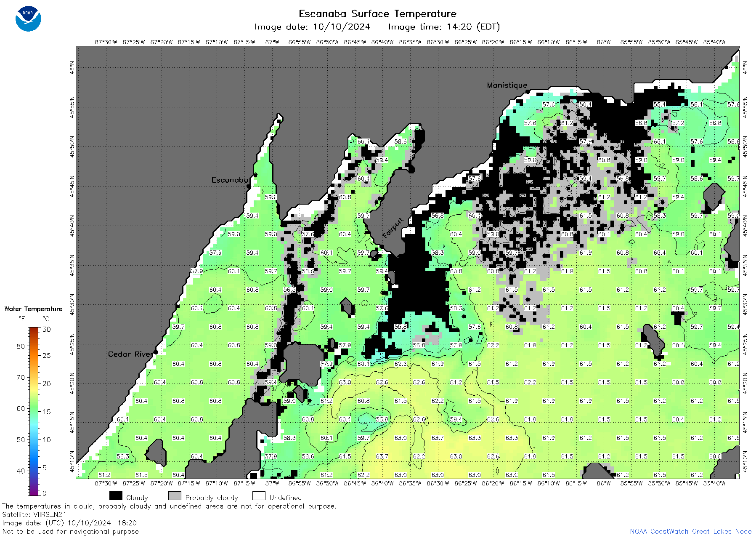
Task: Open the NOAA CoastWatch Great Lakes Node link
Action: [690, 531]
